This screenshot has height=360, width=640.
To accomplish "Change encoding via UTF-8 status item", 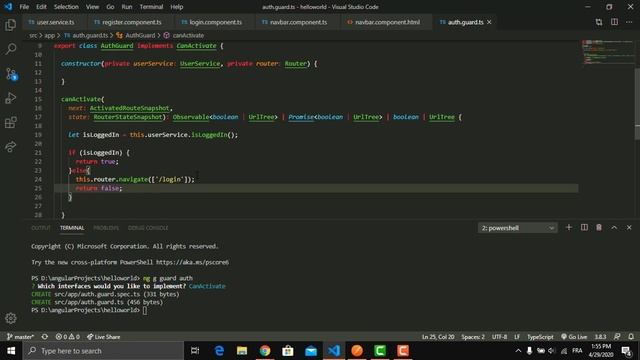I will tap(499, 337).
